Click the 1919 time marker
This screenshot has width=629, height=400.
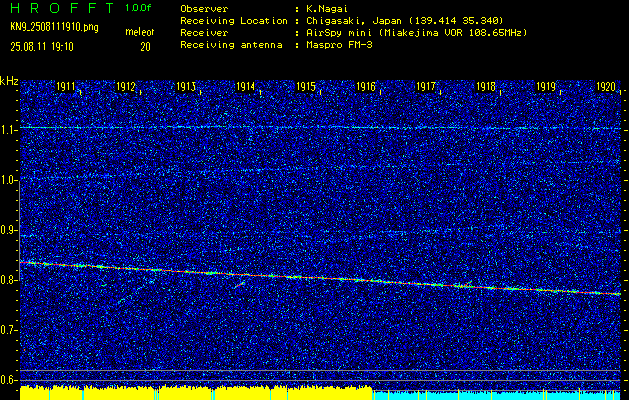546,86
